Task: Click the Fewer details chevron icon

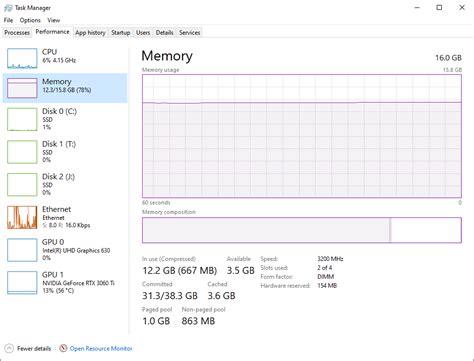Action: click(9, 349)
